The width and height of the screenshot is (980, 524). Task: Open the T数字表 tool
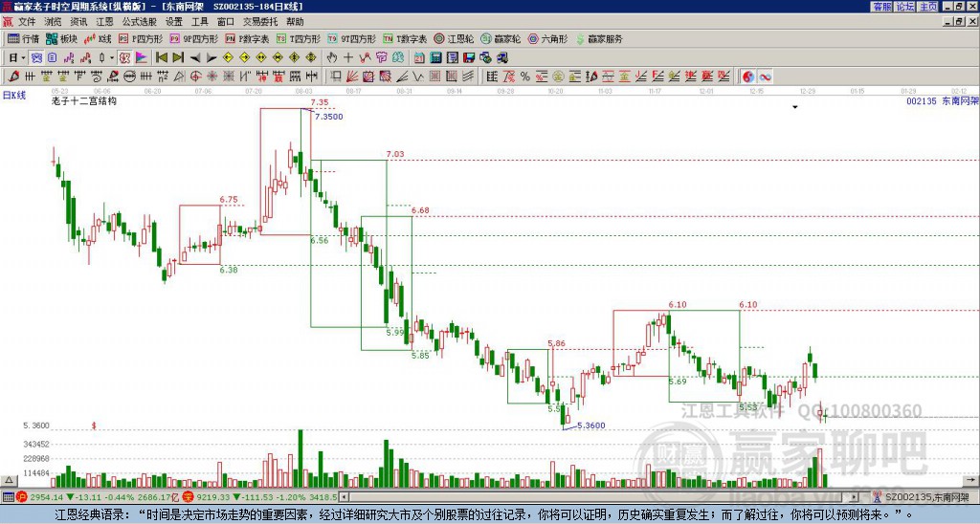(405, 38)
